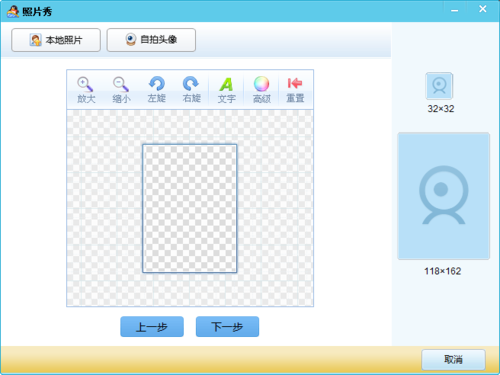Select the 缩小 zoom-out tool
500x375 pixels.
[x=121, y=90]
